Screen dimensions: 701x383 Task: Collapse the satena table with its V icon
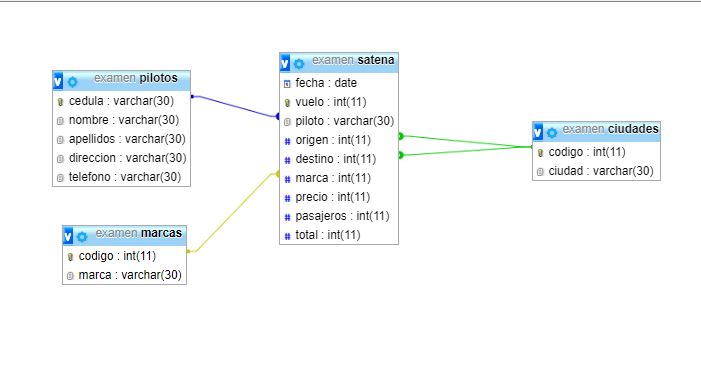click(285, 63)
